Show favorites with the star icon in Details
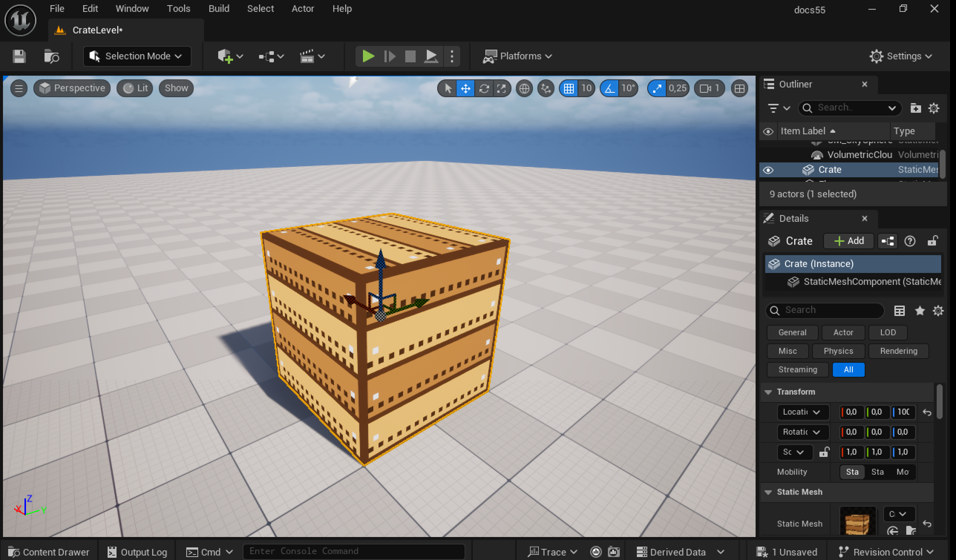Image resolution: width=956 pixels, height=560 pixels. point(920,311)
